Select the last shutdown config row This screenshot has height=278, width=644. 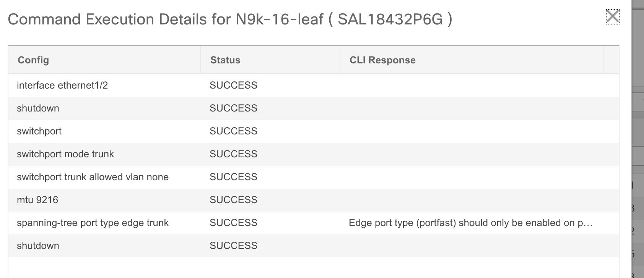[x=313, y=246]
